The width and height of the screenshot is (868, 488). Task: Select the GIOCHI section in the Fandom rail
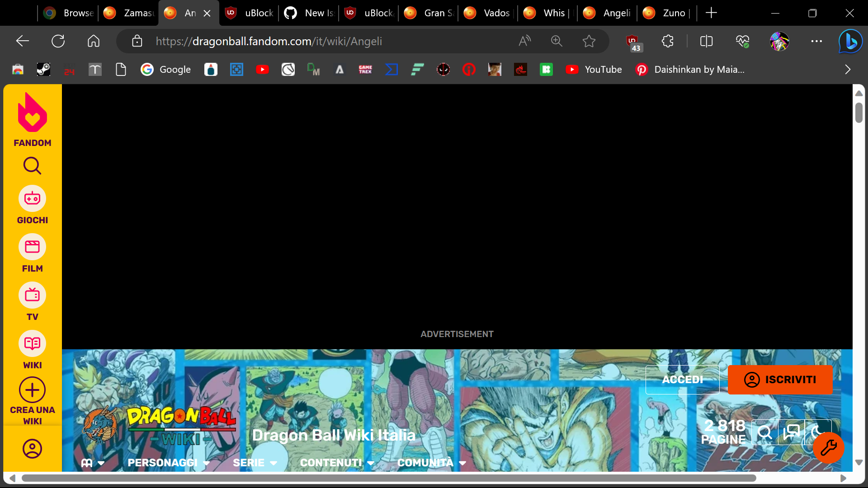tap(32, 199)
